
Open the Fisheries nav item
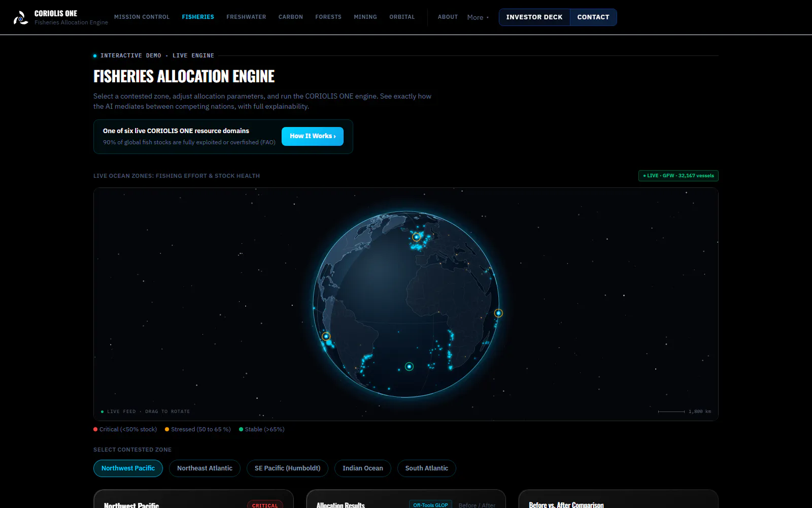pos(198,17)
